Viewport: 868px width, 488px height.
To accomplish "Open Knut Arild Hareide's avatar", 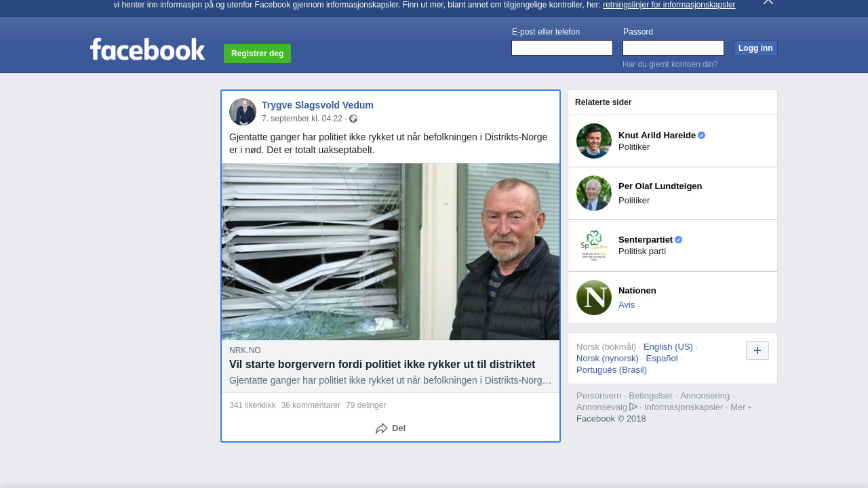I will pos(594,141).
